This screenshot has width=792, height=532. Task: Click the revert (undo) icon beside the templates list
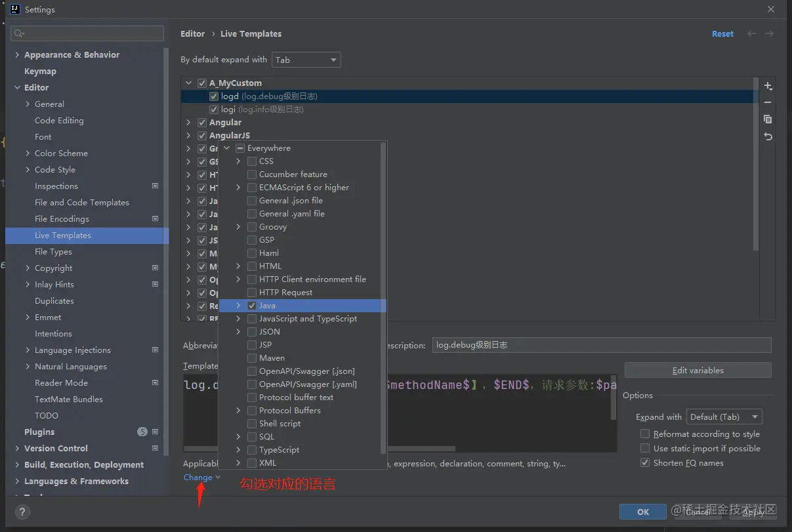tap(768, 136)
